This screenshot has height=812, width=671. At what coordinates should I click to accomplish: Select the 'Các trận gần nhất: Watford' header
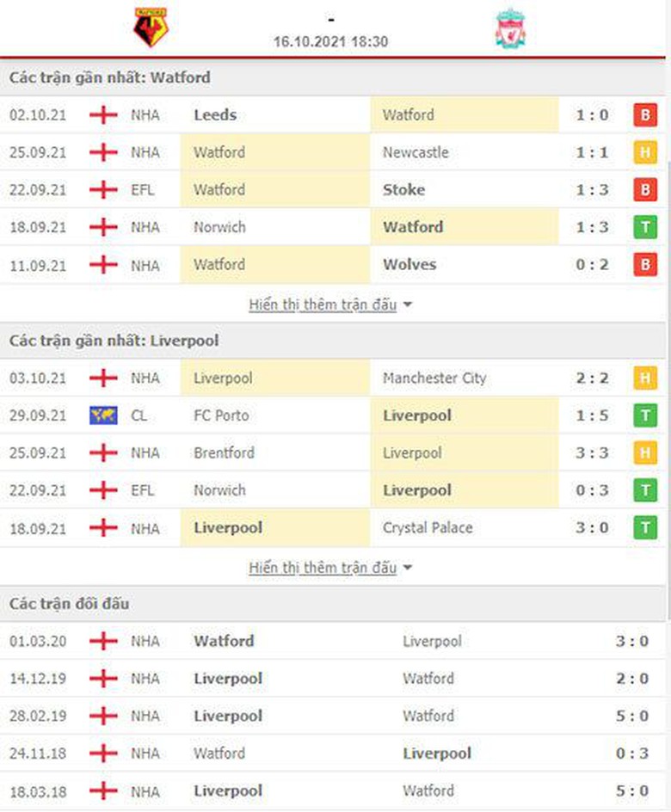coord(110,77)
